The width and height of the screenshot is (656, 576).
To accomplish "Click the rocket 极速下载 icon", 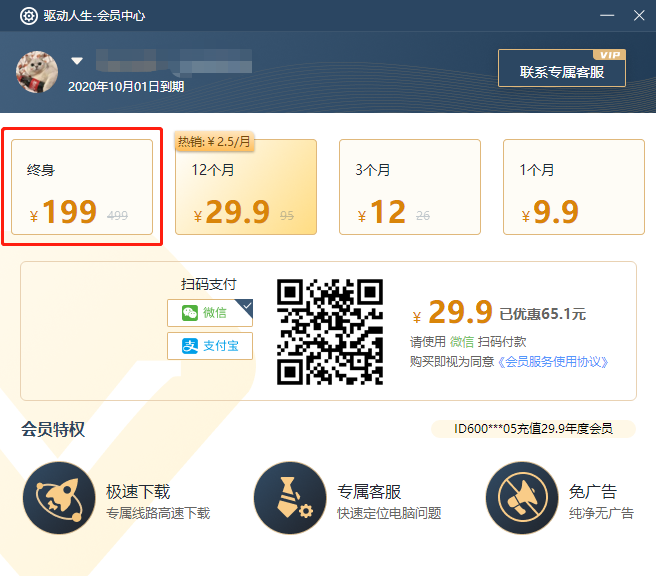I will (x=59, y=498).
